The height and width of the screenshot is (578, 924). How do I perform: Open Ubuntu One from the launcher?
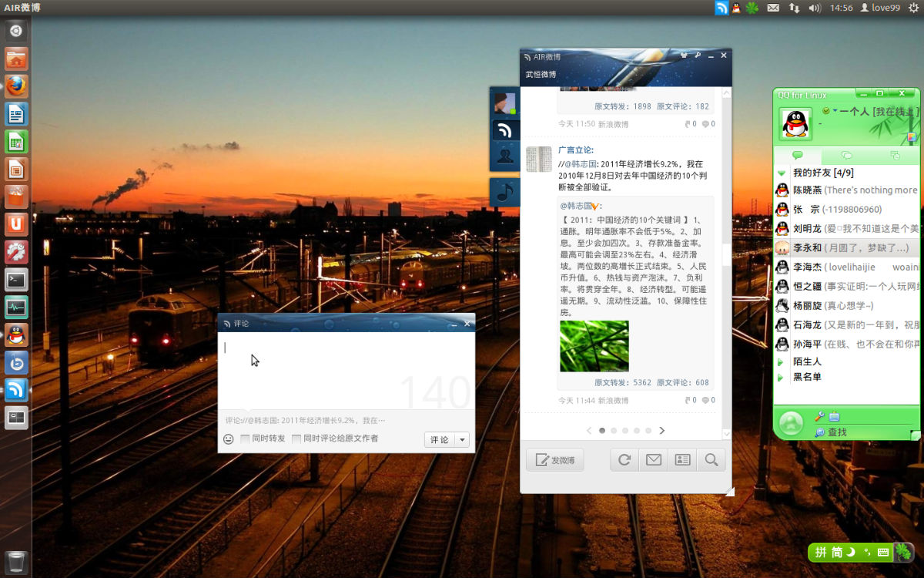[x=17, y=224]
